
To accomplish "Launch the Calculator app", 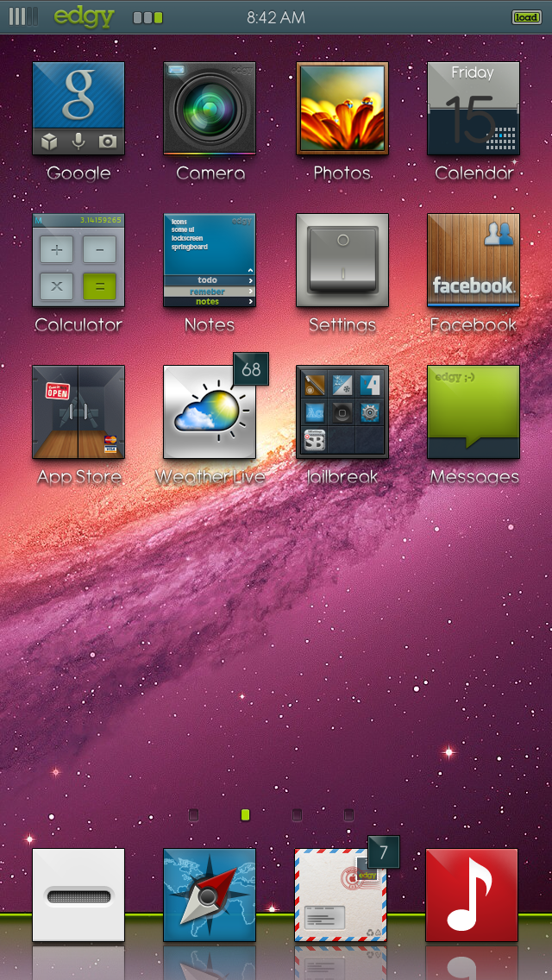I will point(78,260).
